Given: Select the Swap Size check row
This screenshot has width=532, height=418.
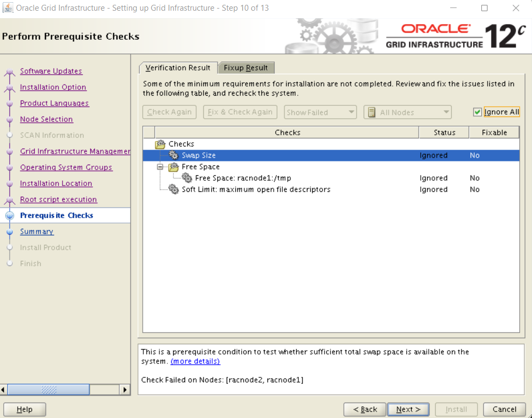Looking at the screenshot, I should point(331,156).
